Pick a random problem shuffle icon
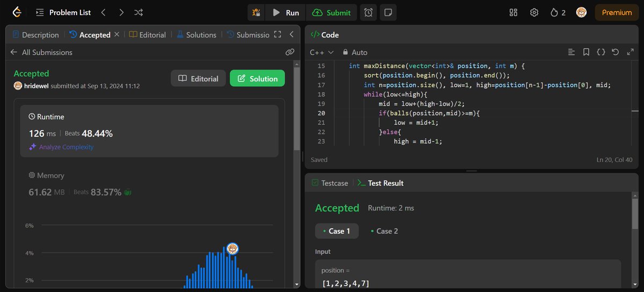 138,12
